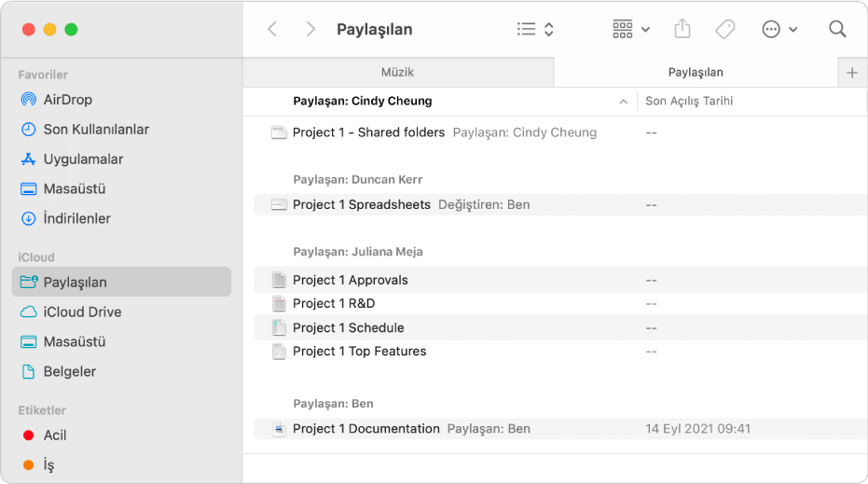Click the Project 1 Documentation file icon

279,429
